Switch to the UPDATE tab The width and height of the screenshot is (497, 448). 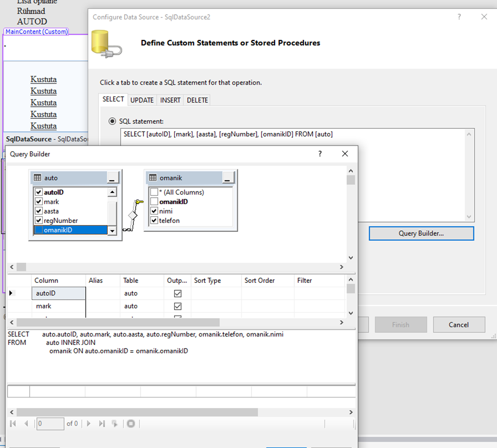(142, 100)
